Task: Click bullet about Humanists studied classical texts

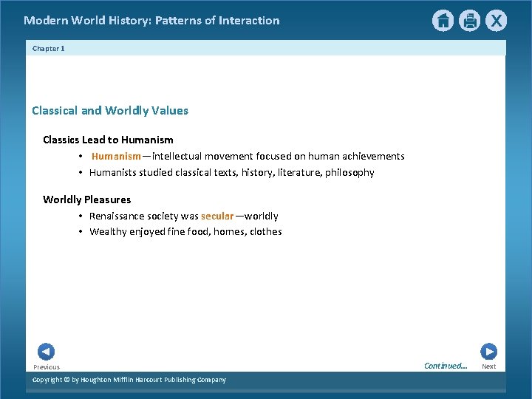Action: click(x=232, y=173)
